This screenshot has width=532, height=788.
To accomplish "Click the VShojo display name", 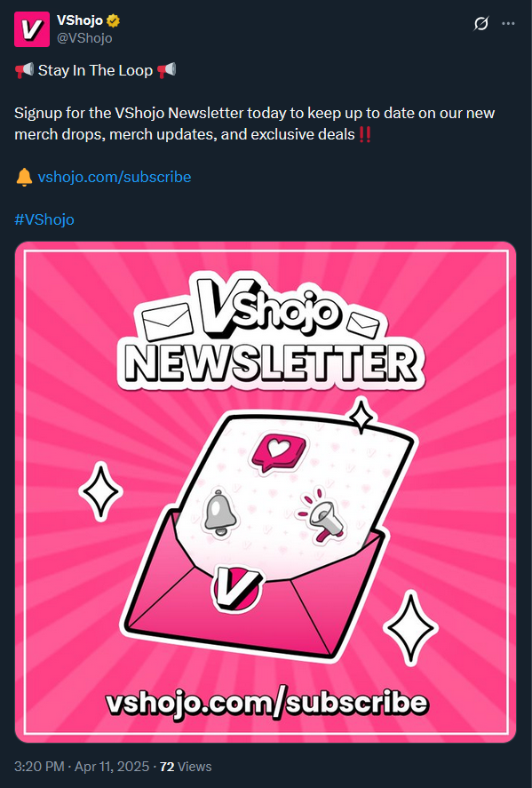I will (x=80, y=20).
